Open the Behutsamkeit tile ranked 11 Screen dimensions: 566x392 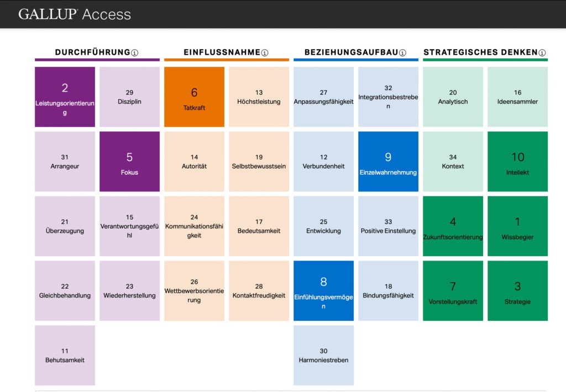[x=65, y=355]
